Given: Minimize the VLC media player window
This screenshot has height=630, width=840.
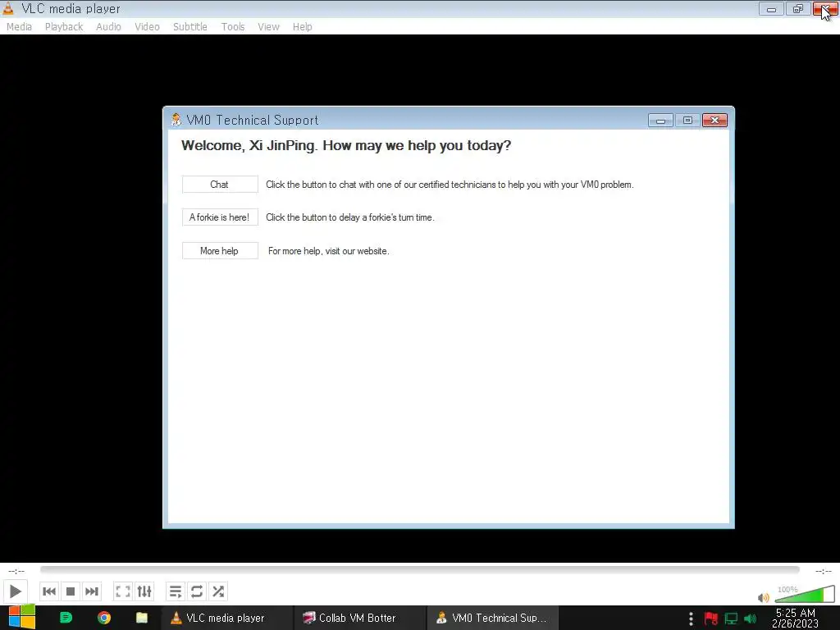Looking at the screenshot, I should (x=771, y=8).
